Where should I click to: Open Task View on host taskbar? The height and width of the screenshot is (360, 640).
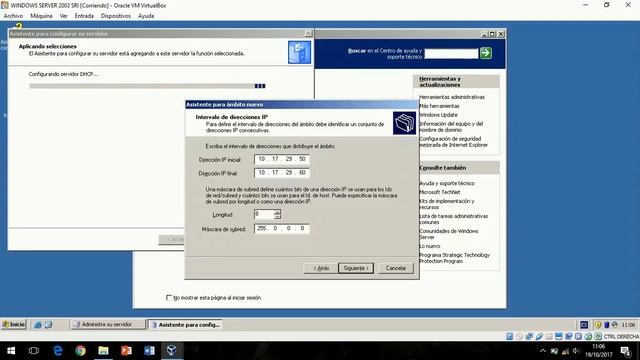point(34,351)
